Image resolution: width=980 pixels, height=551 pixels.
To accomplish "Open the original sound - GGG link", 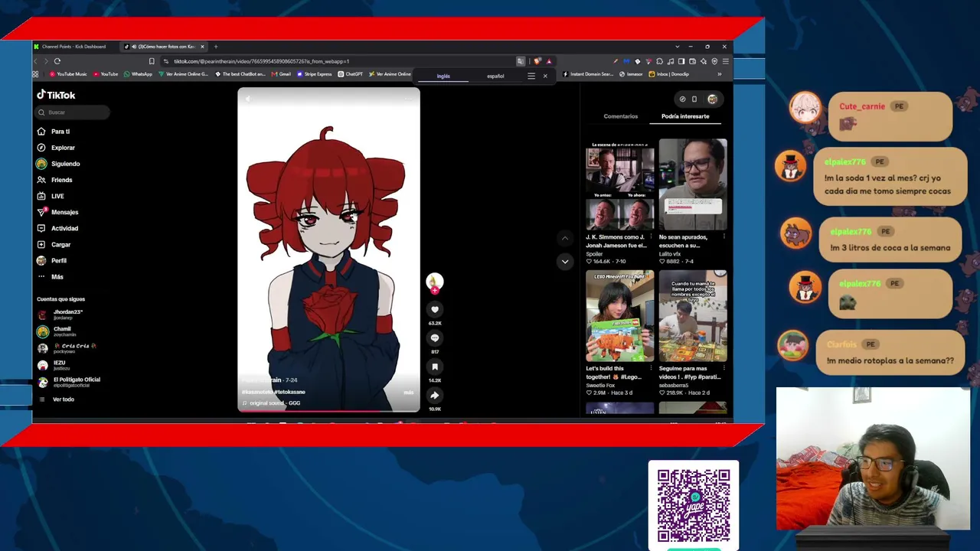I will [x=272, y=403].
